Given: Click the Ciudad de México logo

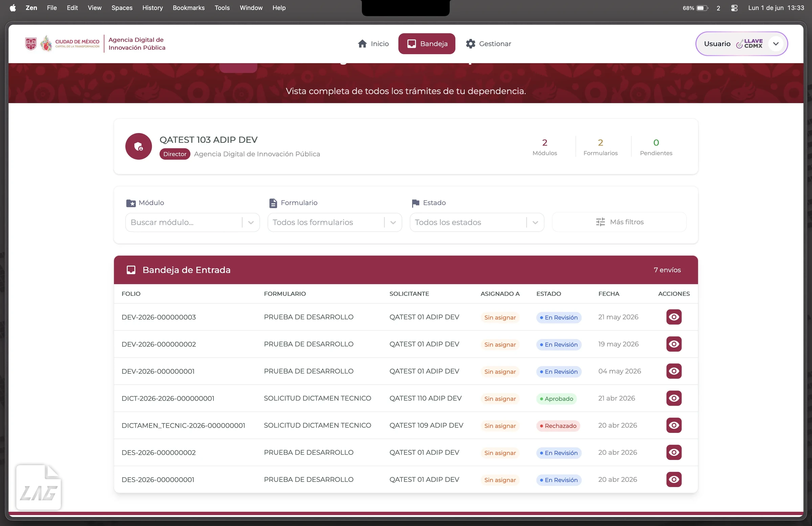Looking at the screenshot, I should tap(63, 44).
